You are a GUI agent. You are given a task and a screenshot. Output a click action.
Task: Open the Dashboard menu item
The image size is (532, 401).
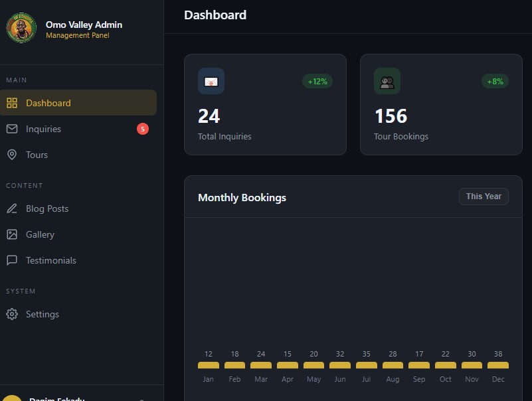pos(78,103)
